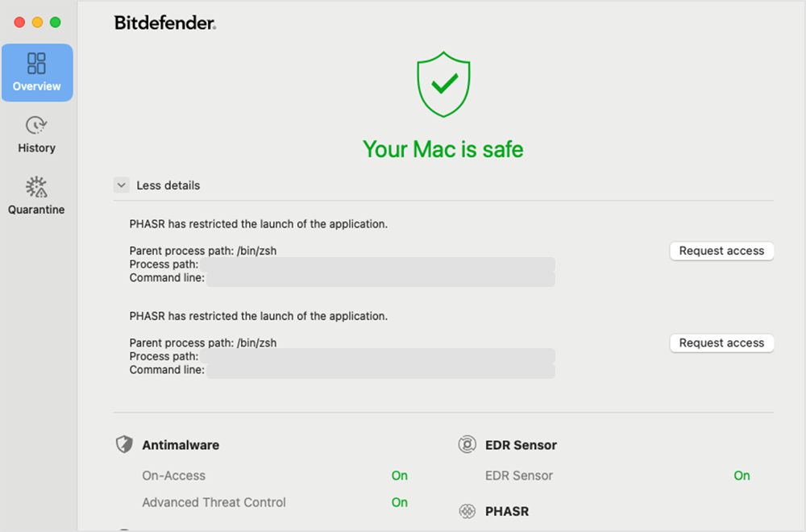The image size is (806, 532).
Task: Open the Quarantine virus icon
Action: 36,187
